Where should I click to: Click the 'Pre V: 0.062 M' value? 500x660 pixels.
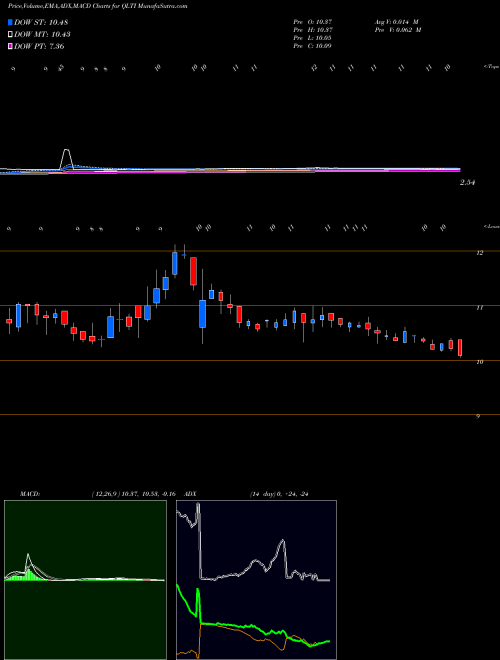(x=398, y=29)
